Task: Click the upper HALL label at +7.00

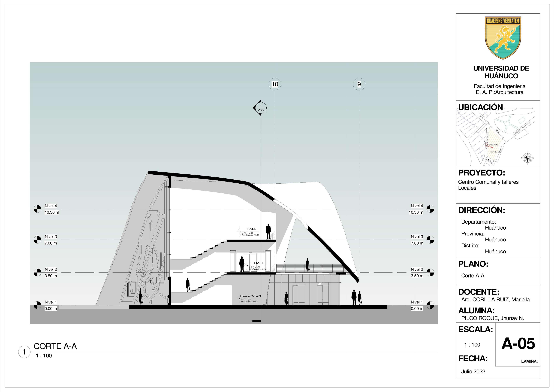Action: click(x=251, y=229)
